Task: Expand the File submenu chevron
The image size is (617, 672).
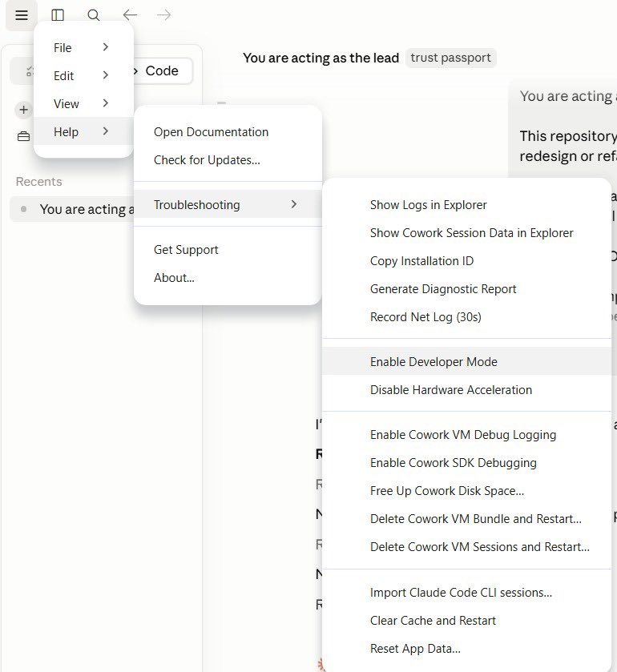Action: click(106, 47)
